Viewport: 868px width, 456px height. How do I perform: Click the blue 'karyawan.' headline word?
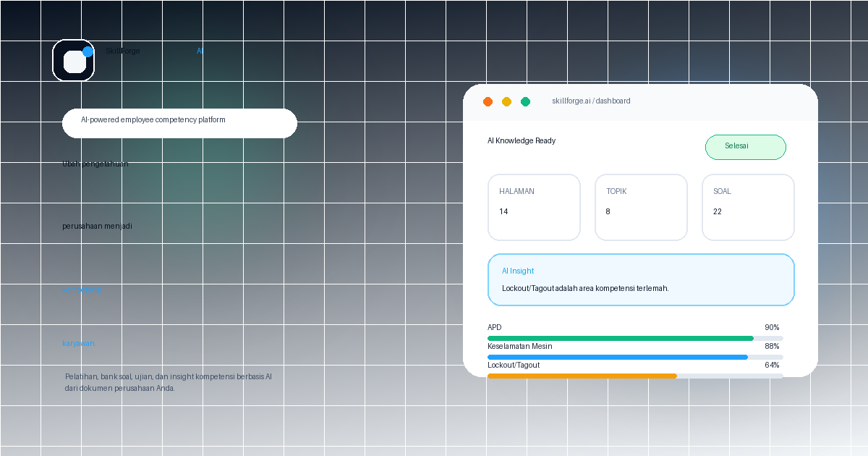[x=78, y=343]
